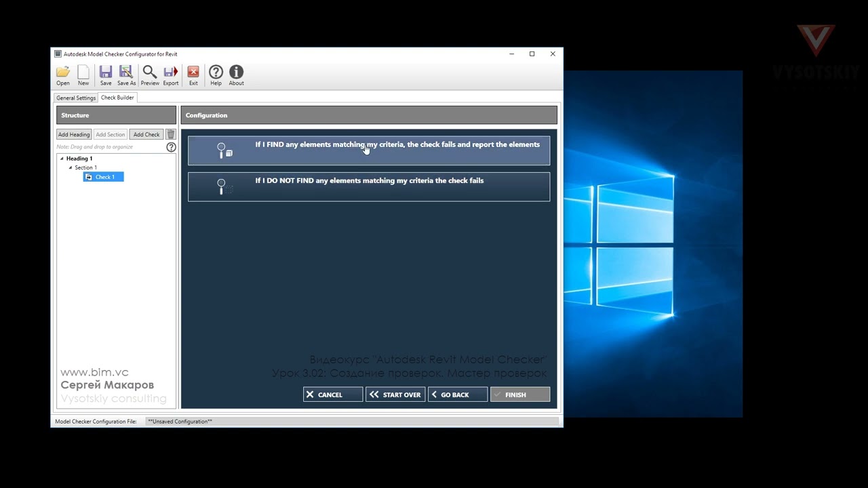Launch Preview from the toolbar
This screenshot has height=488, width=868.
coord(150,75)
